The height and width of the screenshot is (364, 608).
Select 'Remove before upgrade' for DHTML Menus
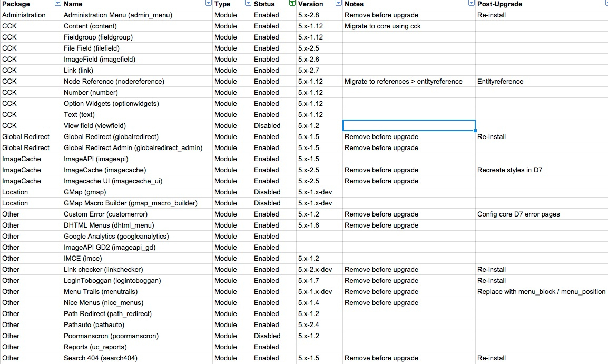pos(409,225)
